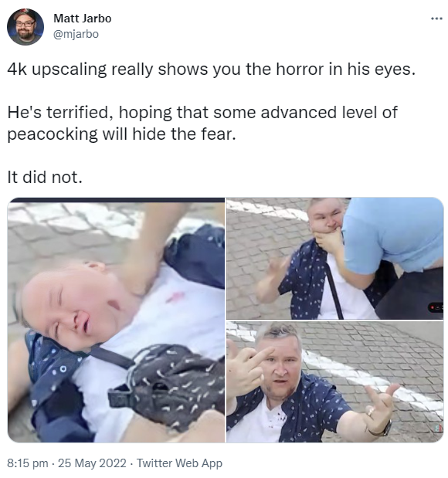Click Matt Jarbo's profile avatar

point(25,27)
